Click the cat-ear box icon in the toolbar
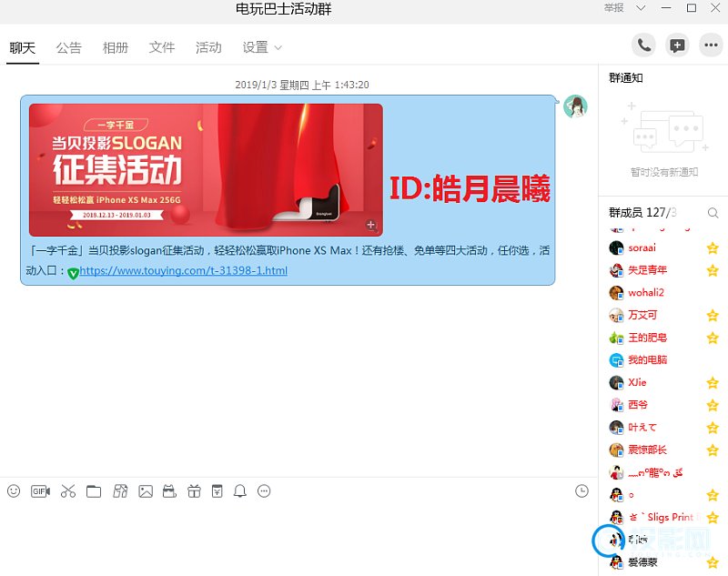Screen dimensions: 728x576 pos(169,491)
